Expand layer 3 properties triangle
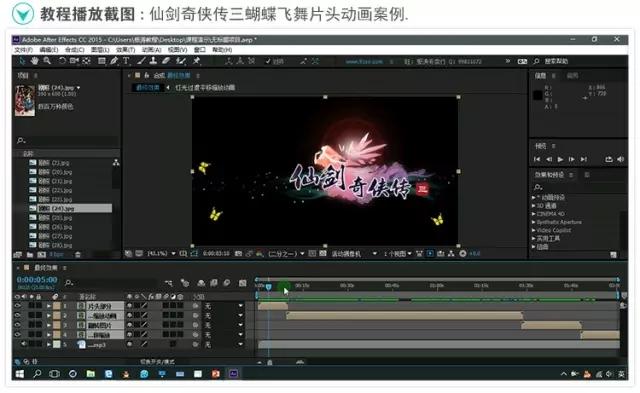Screen dimensions: 640x393 [x=49, y=325]
